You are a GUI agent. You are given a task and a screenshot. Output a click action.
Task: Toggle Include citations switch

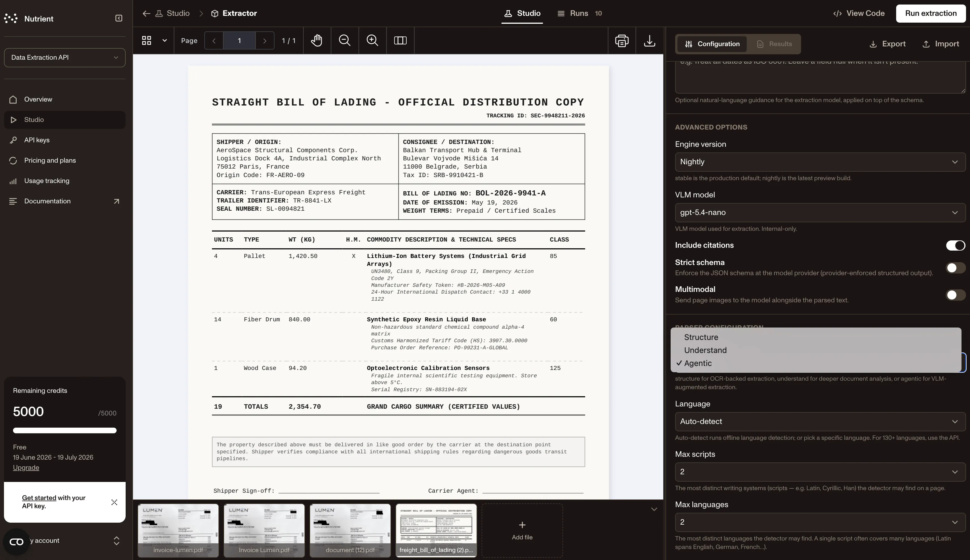coord(955,245)
